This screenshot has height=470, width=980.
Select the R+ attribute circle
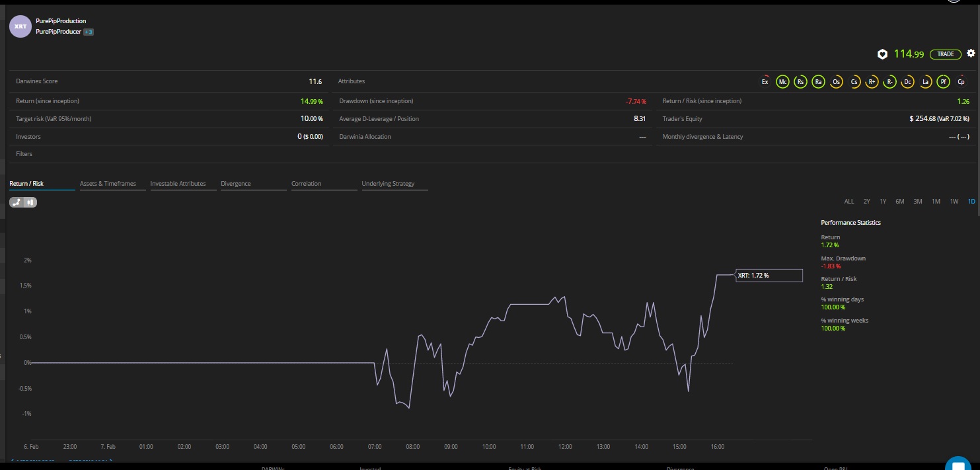(x=872, y=81)
